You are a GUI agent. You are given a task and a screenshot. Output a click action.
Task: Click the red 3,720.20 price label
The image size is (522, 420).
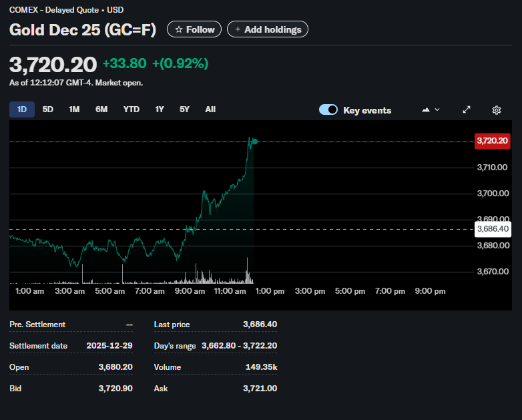point(493,141)
